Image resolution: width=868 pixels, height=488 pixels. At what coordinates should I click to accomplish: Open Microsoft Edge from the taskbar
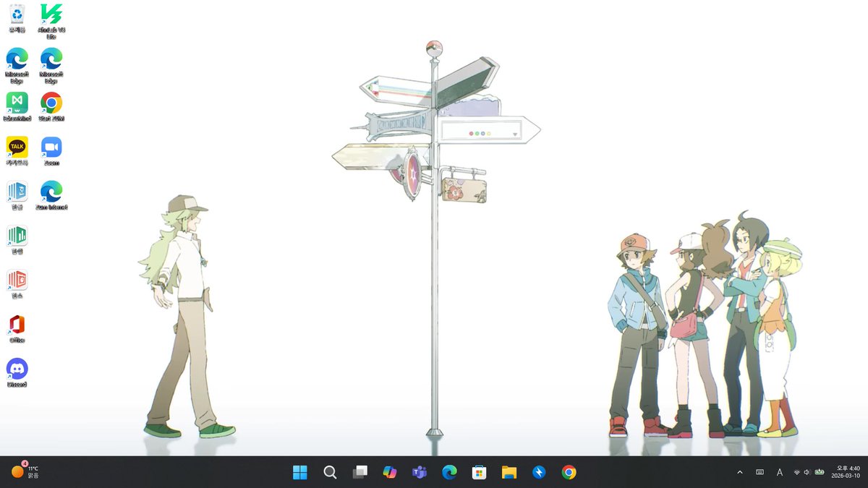click(x=449, y=472)
